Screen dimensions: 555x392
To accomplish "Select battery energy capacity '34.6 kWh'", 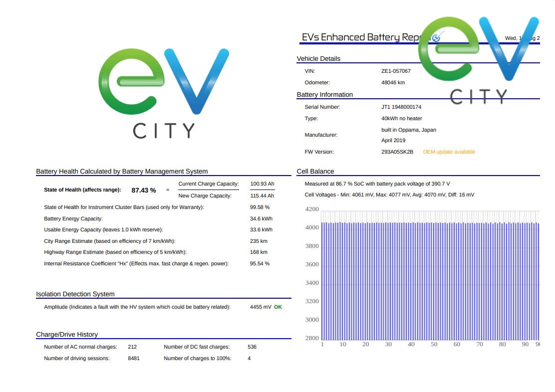I will tap(261, 218).
